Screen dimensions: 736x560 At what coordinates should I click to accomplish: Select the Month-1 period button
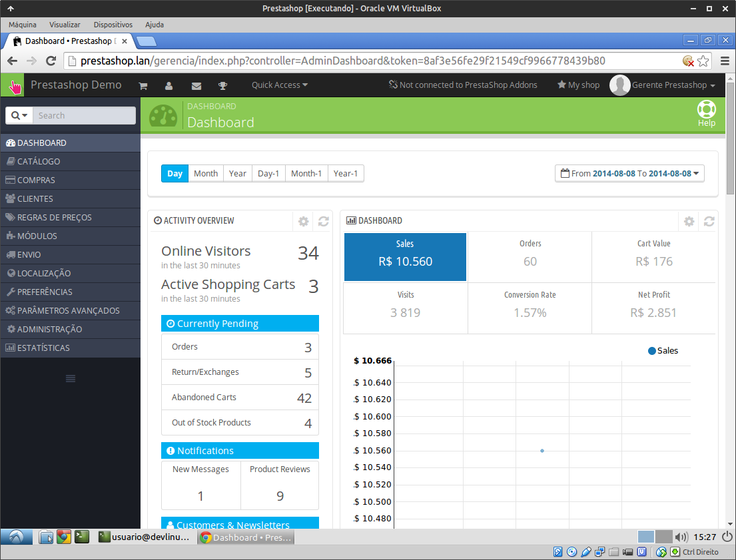click(306, 173)
